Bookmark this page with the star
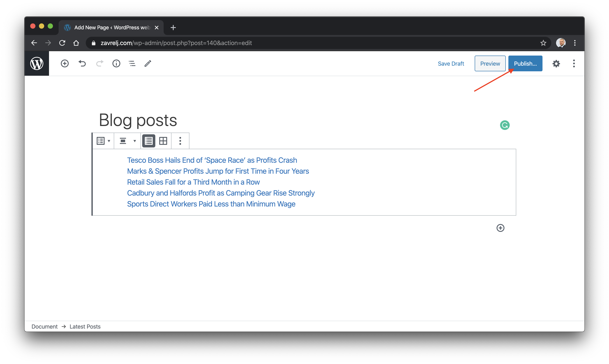609x364 pixels. [543, 43]
